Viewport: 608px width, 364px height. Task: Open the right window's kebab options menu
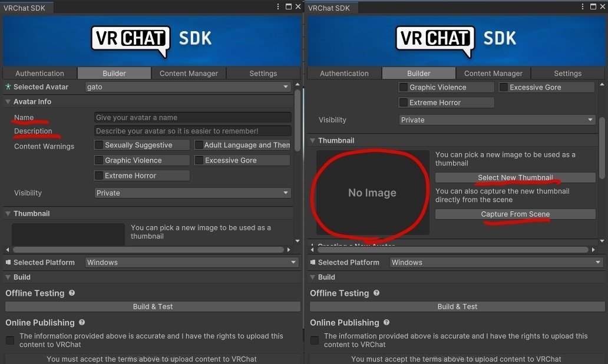tap(583, 6)
